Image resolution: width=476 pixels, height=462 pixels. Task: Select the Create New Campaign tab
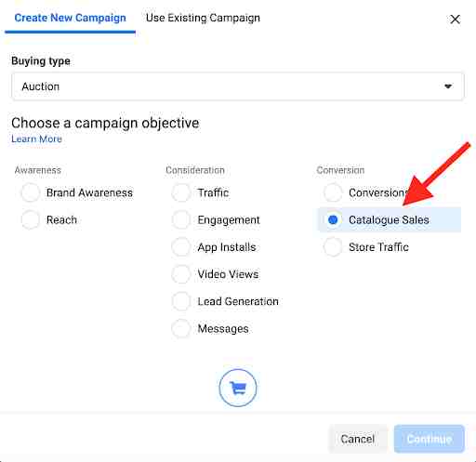(x=71, y=18)
